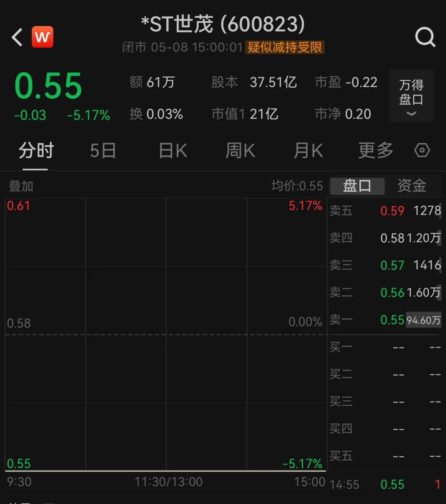The width and height of the screenshot is (446, 504).
Task: Tap the *ST世茂 (600823) stock title
Action: coord(223,25)
